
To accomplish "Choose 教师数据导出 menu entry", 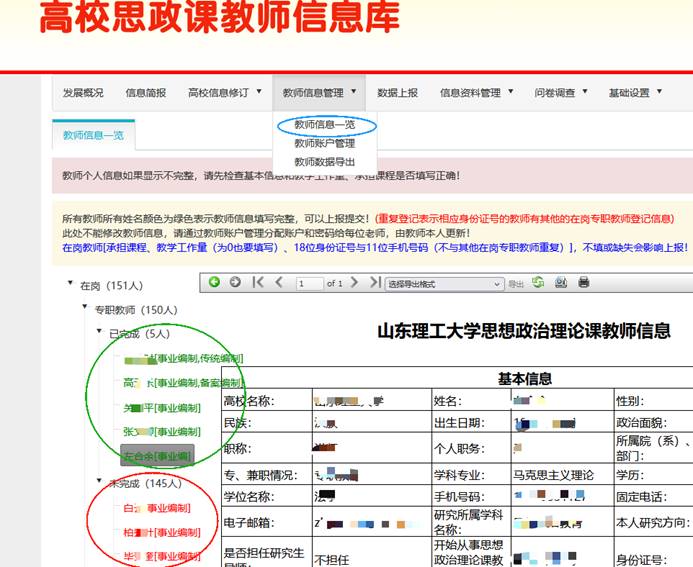I will 324,161.
